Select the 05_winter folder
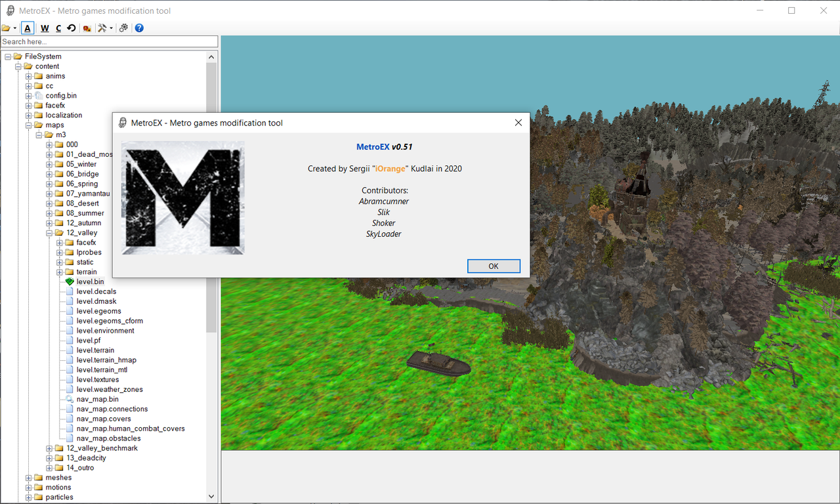The height and width of the screenshot is (504, 840). point(81,164)
